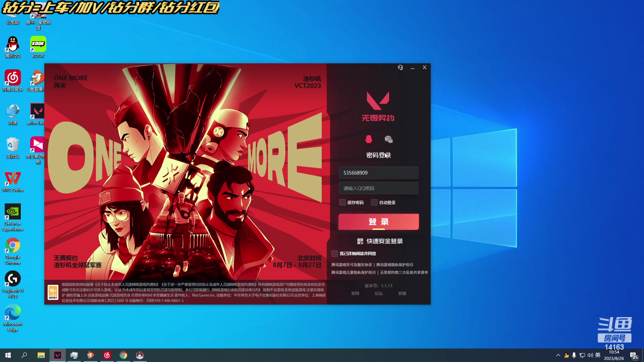The height and width of the screenshot is (362, 644).
Task: Open 回收站 recycle bin icon
Action: 13,148
